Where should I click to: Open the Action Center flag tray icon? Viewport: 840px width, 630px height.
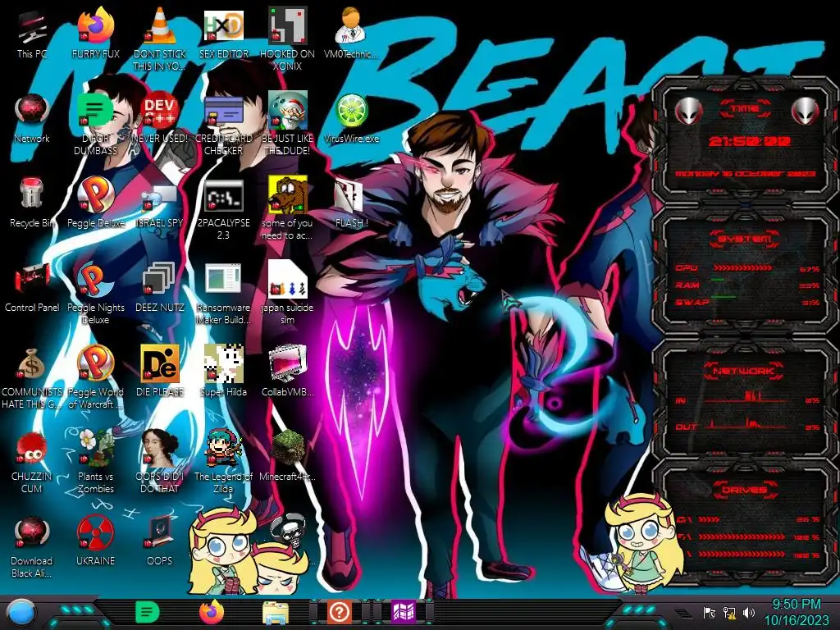pyautogui.click(x=710, y=612)
